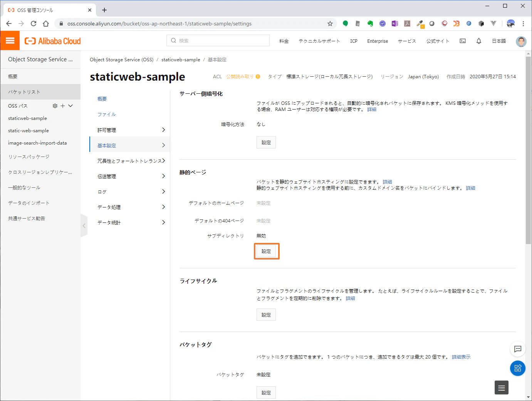Image resolution: width=532 pixels, height=401 pixels.
Task: Click staticweb-sample in the breadcrumb
Action: (181, 60)
